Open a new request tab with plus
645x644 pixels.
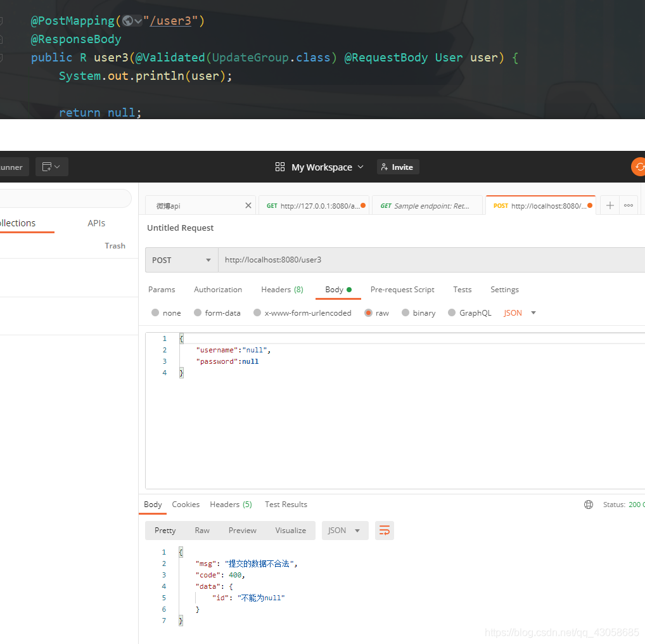pos(610,205)
